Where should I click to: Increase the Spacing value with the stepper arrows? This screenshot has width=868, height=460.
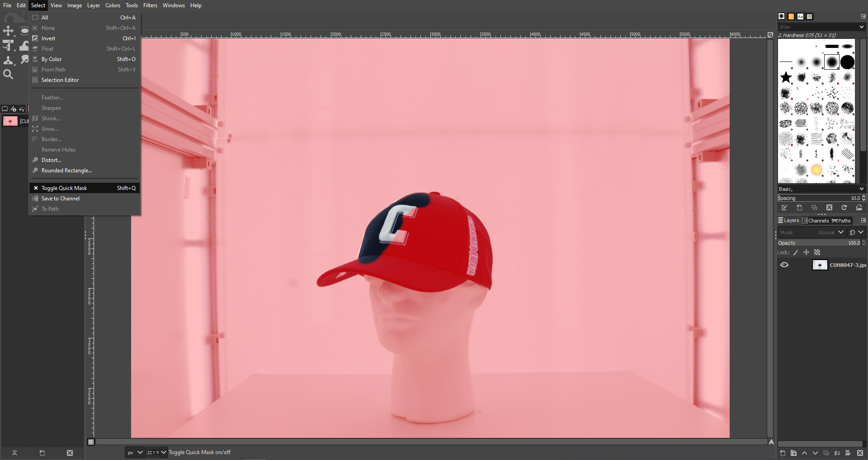click(x=864, y=196)
